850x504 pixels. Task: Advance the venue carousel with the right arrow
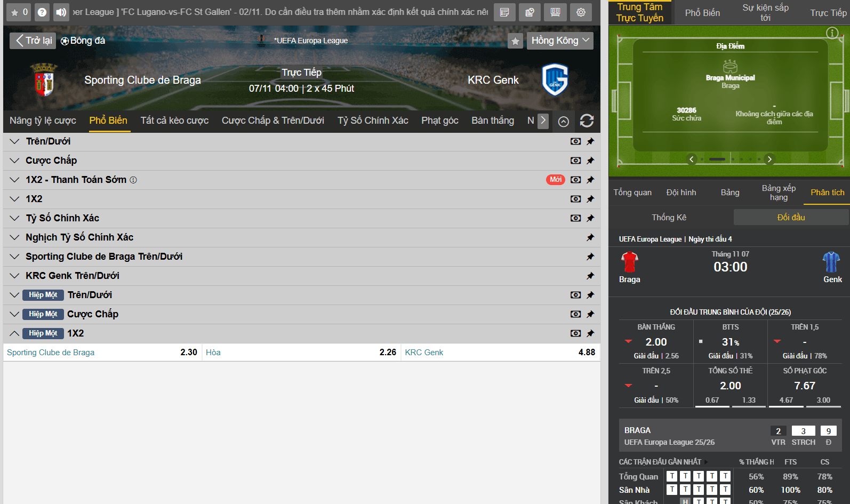tap(769, 159)
